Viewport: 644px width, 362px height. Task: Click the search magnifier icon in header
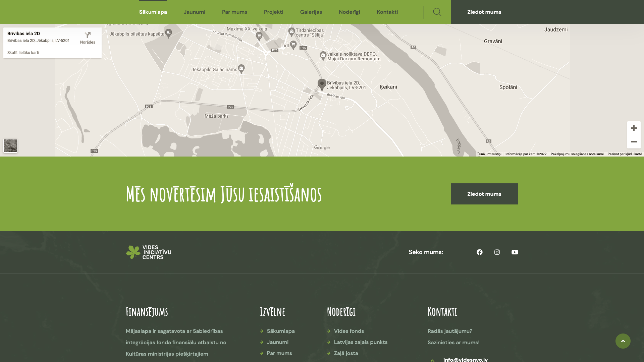click(437, 12)
